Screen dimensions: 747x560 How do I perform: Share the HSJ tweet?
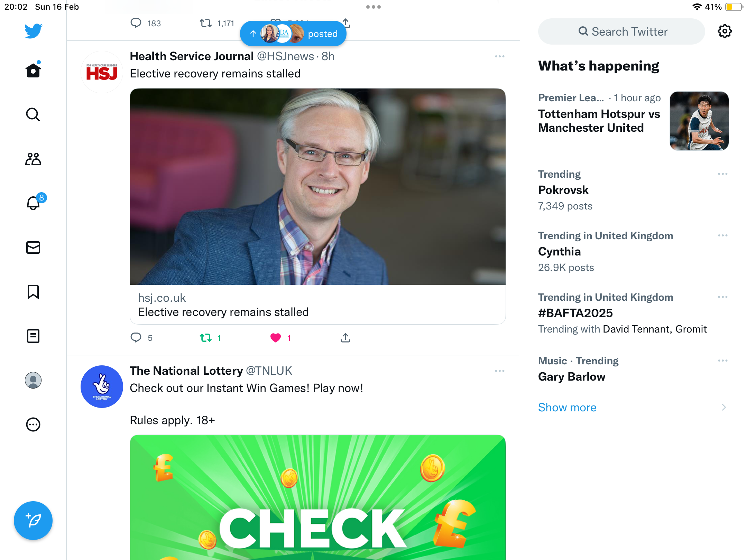point(345,337)
